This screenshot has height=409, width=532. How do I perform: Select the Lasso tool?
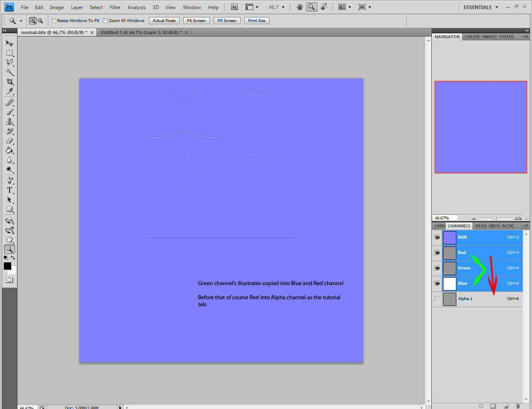[x=10, y=62]
